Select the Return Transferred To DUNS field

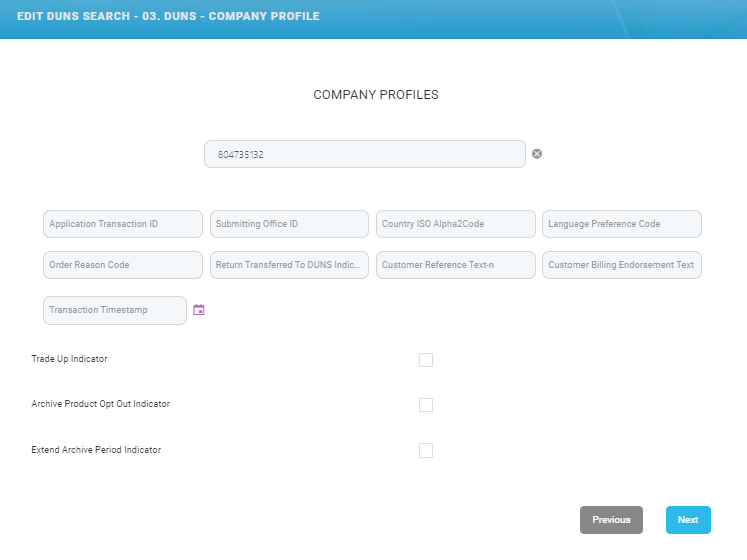coord(289,265)
